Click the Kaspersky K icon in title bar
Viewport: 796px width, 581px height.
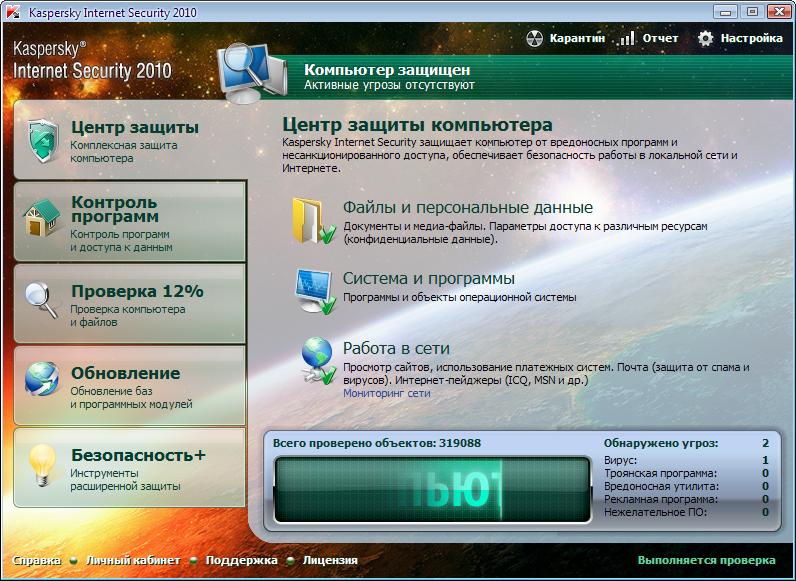coord(13,12)
